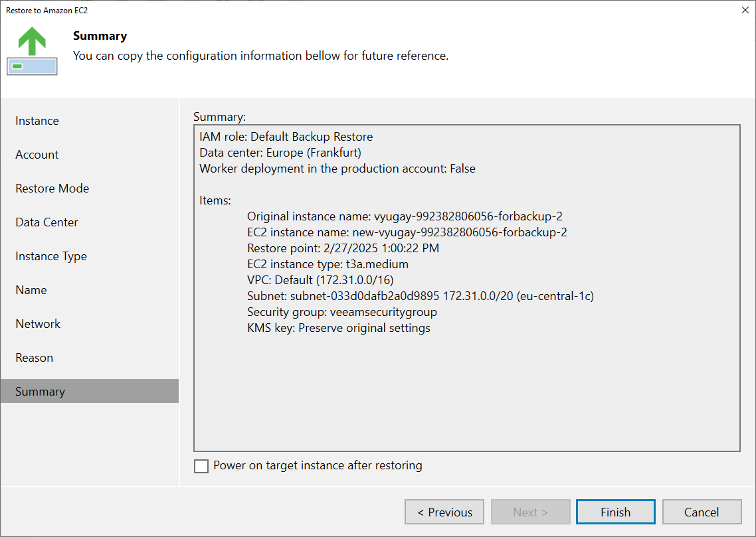Click the Data center: Europe (Frankfurt) line
The width and height of the screenshot is (756, 537).
point(280,153)
